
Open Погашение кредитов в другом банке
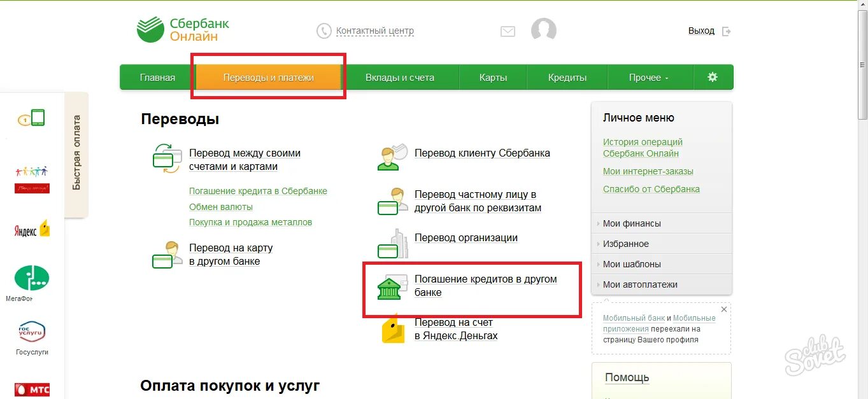486,286
